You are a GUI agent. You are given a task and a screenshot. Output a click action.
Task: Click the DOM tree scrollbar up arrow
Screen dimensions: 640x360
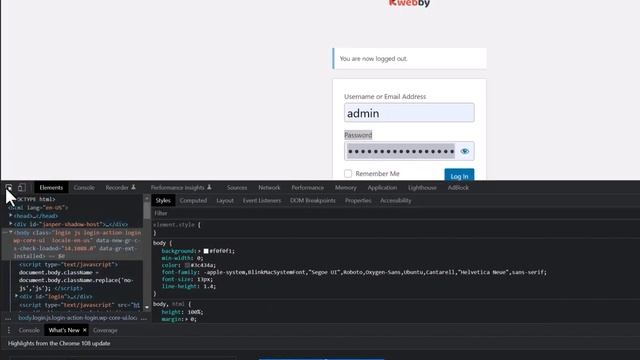(147, 198)
